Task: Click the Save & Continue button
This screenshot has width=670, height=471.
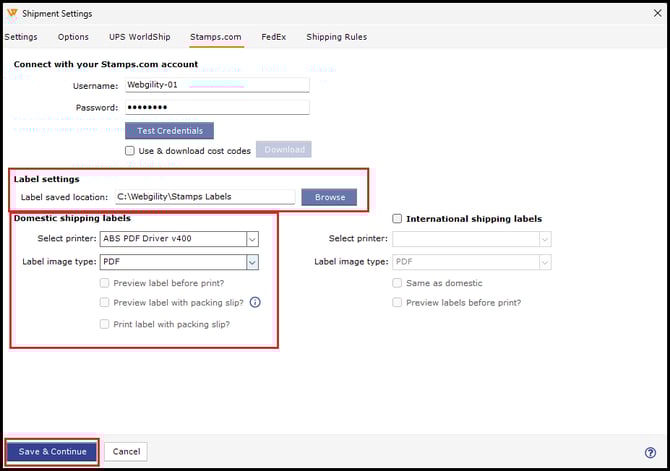Action: coord(52,452)
